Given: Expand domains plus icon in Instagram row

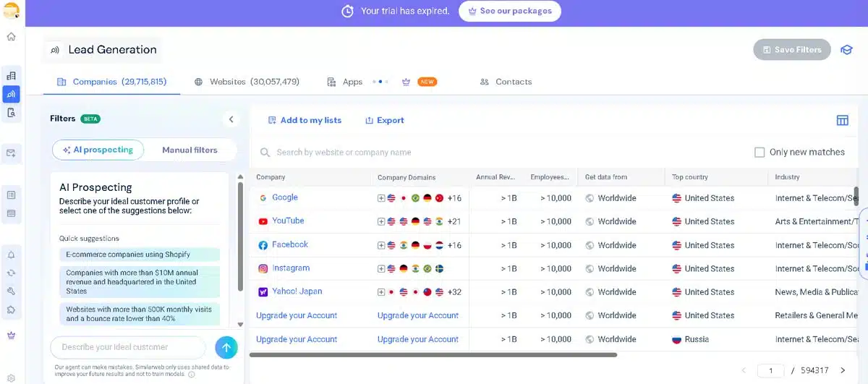Looking at the screenshot, I should 381,269.
